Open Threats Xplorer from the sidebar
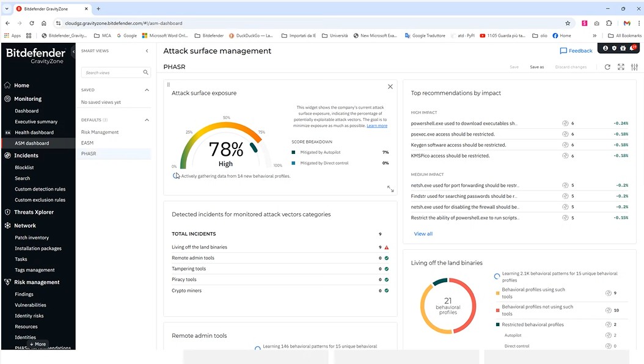This screenshot has height=364, width=644. tap(34, 212)
